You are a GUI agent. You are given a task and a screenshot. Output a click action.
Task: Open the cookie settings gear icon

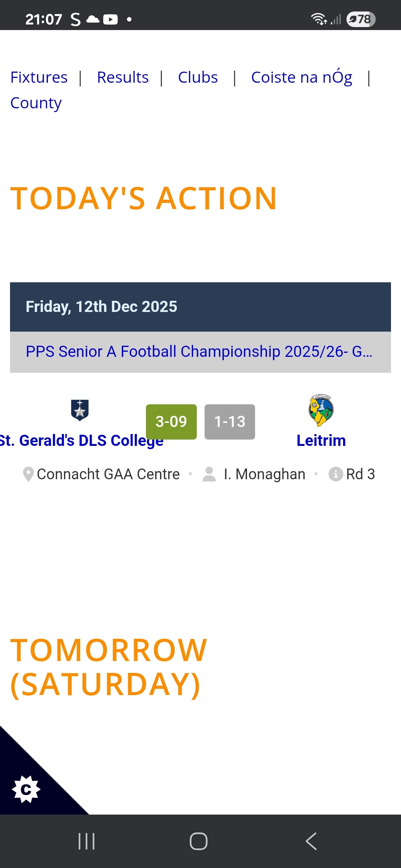[x=26, y=789]
